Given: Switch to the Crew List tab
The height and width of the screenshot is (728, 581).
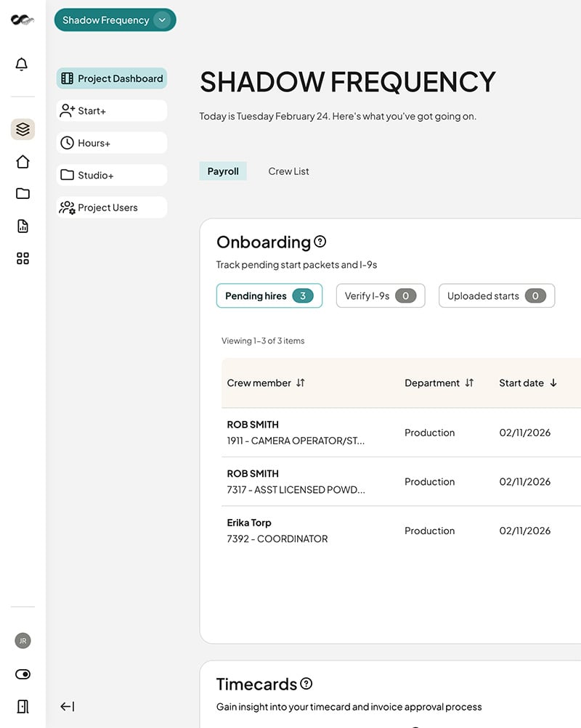Looking at the screenshot, I should pos(288,171).
